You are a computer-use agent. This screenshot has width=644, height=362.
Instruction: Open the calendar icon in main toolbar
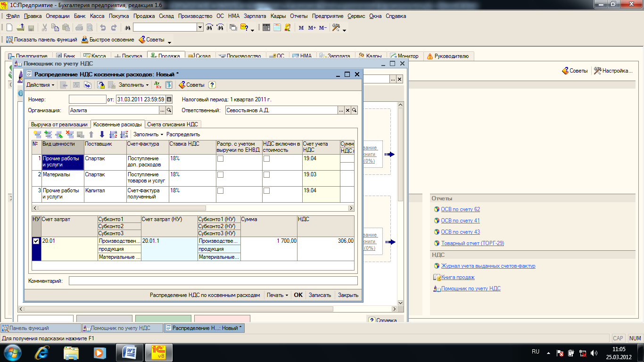point(277,28)
